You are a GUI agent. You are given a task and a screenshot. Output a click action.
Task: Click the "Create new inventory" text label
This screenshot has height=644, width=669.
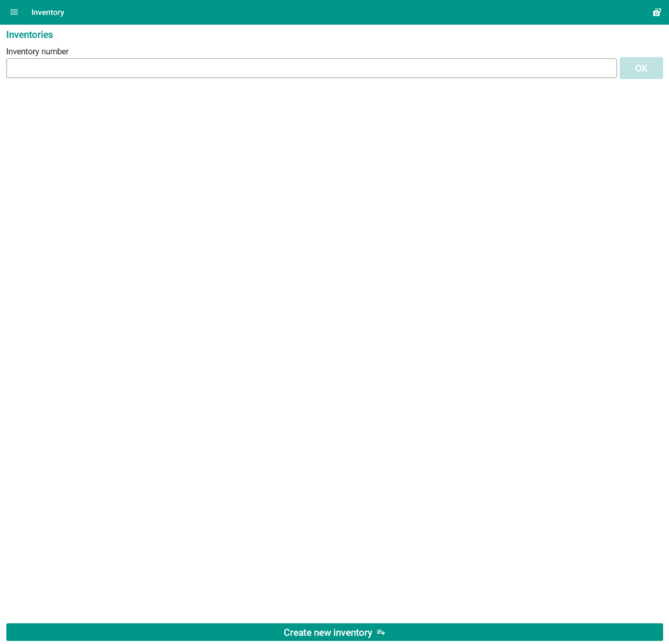point(327,632)
